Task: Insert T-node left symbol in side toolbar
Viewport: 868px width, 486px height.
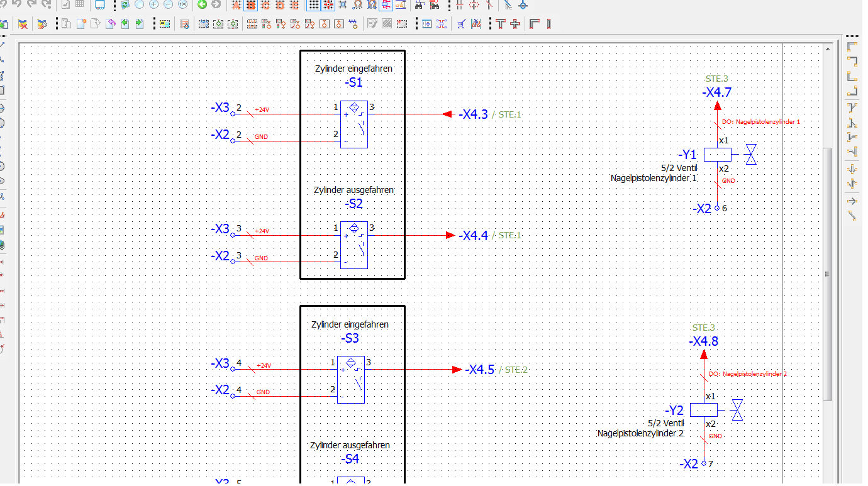Action: pyautogui.click(x=852, y=152)
